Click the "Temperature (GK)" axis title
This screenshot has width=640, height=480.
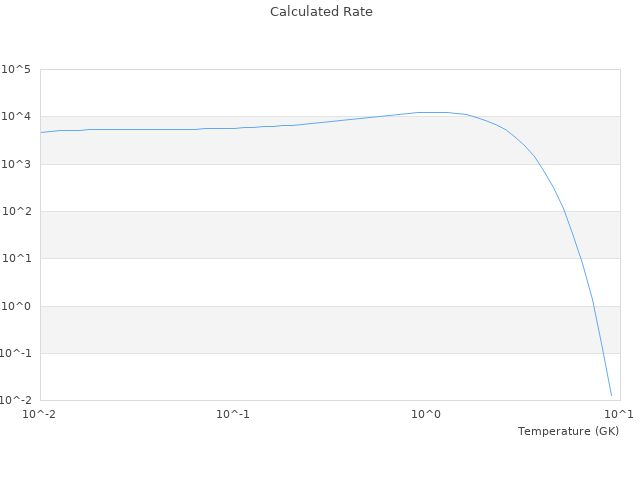(x=568, y=431)
